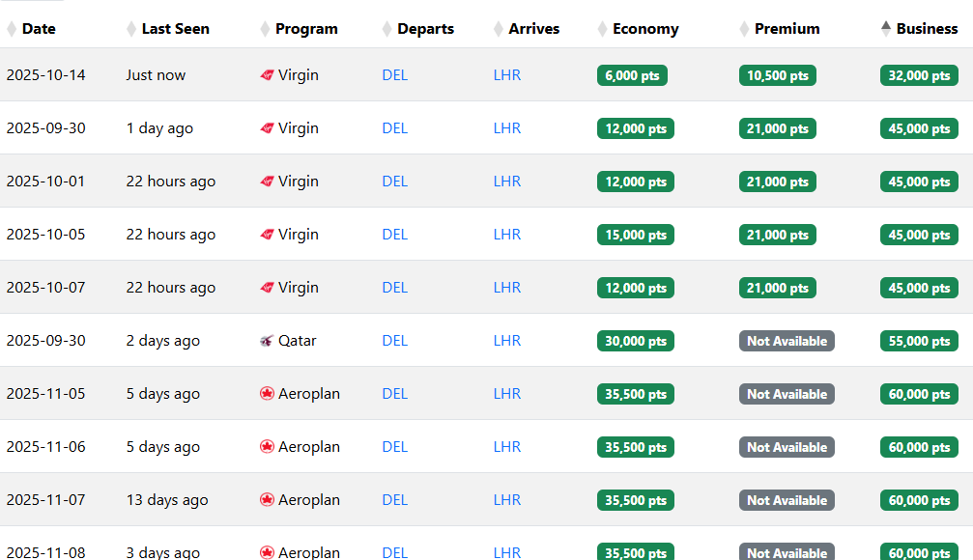Click Aeroplan logo icon in 2025-11-07 row
This screenshot has width=973, height=560.
[x=268, y=500]
